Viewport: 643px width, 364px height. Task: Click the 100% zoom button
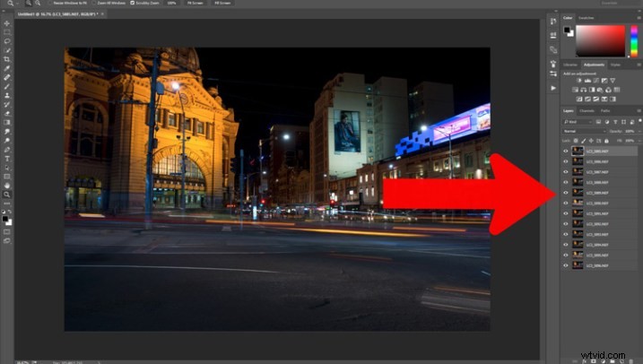point(172,3)
